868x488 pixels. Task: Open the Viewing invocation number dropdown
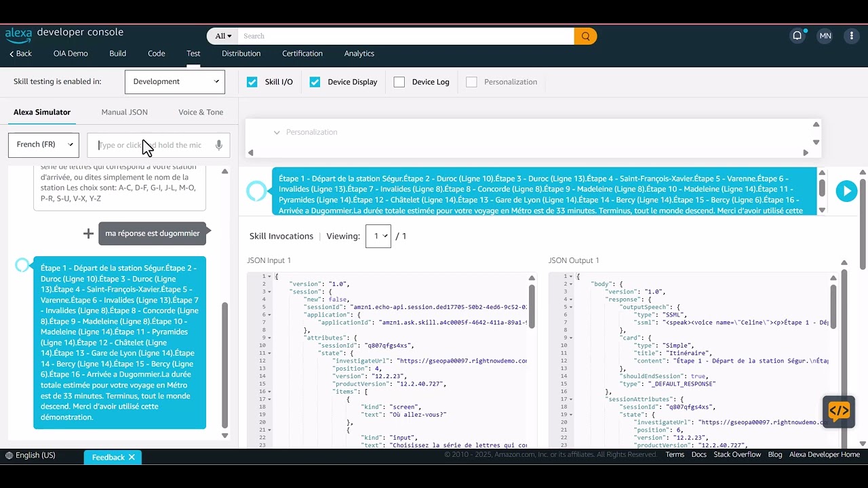point(378,236)
